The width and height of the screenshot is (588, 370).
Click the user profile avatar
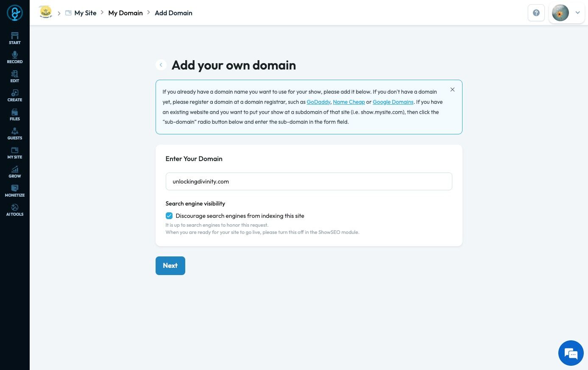[x=560, y=13]
